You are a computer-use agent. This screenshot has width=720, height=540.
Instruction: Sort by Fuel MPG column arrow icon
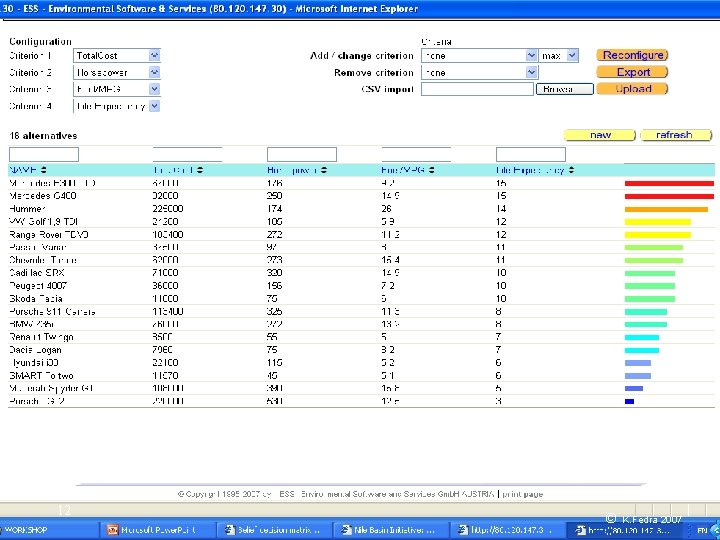pos(432,170)
